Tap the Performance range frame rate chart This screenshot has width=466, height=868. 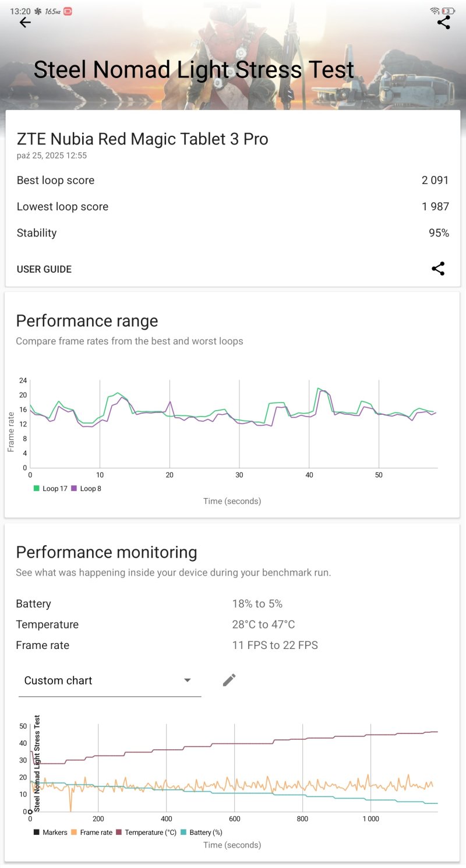click(x=233, y=425)
